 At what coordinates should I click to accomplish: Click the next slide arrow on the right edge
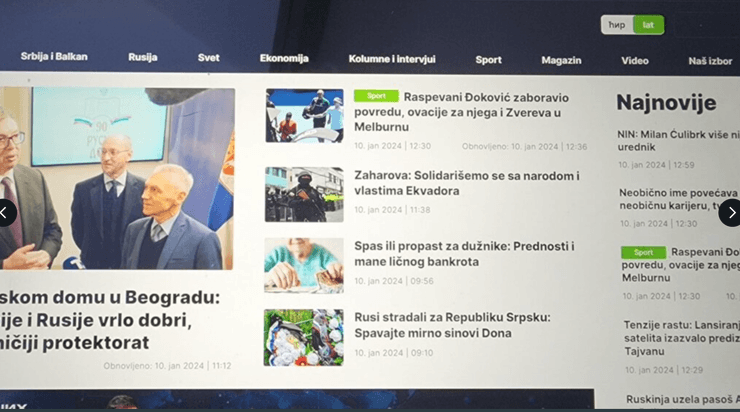(730, 212)
